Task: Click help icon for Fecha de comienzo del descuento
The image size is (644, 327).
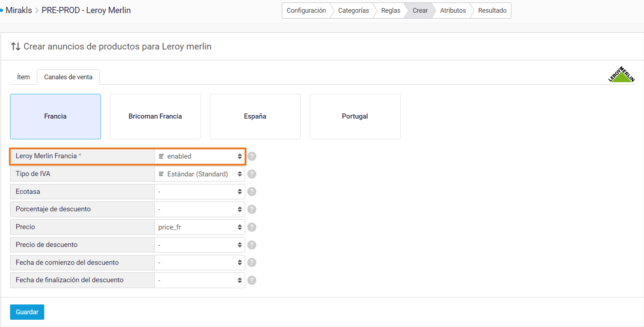Action: [252, 262]
